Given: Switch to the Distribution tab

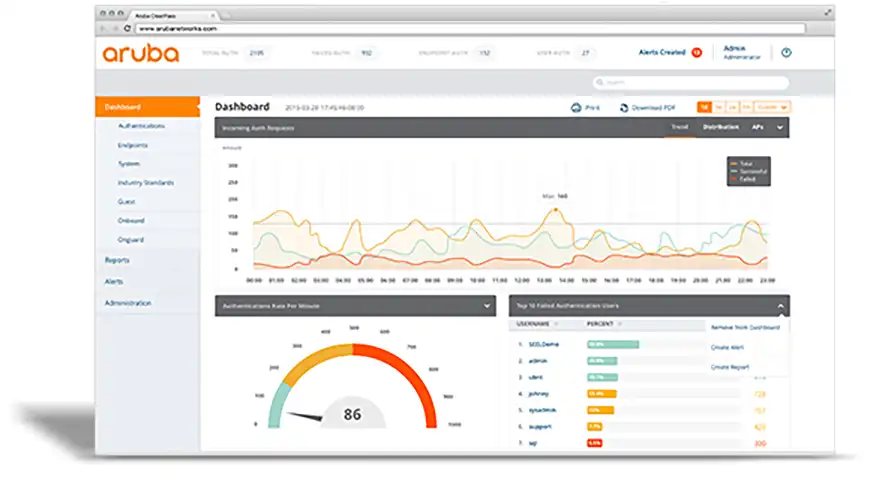Looking at the screenshot, I should click(720, 127).
